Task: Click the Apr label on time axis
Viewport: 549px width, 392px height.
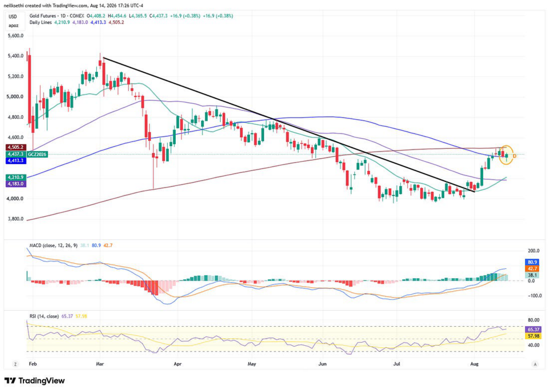Action: click(178, 364)
